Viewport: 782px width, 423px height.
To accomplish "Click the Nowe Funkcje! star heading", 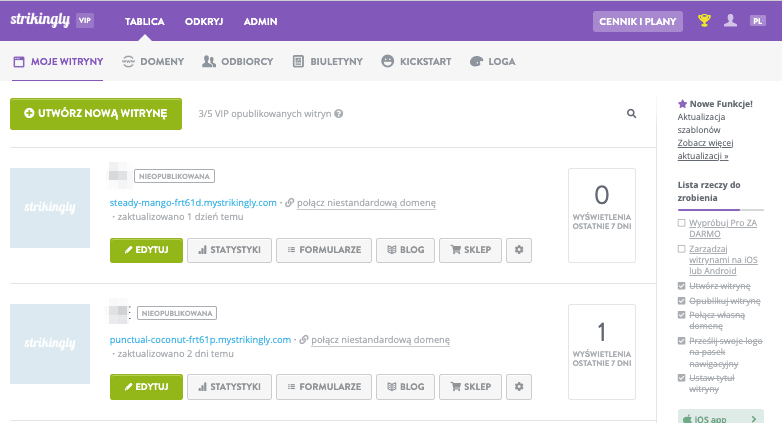I will click(715, 104).
